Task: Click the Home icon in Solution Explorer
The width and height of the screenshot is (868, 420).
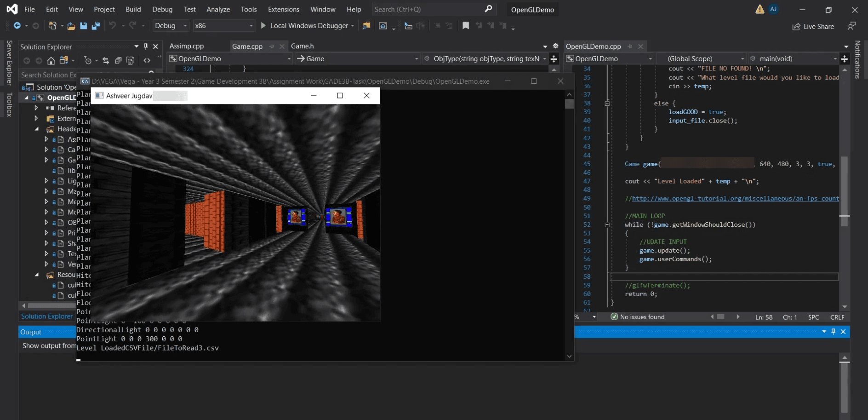Action: (51, 60)
